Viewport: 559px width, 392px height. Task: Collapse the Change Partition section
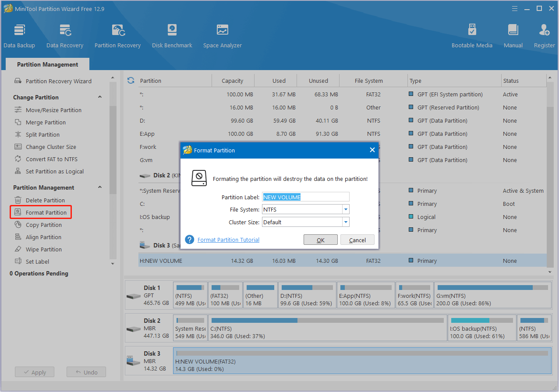(100, 97)
